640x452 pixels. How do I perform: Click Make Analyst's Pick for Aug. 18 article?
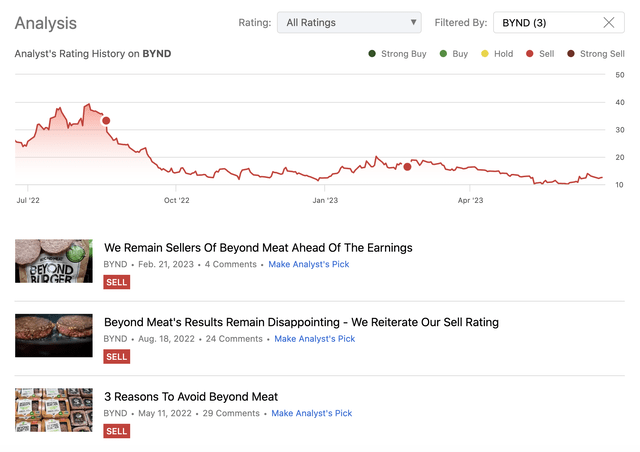[x=315, y=339]
